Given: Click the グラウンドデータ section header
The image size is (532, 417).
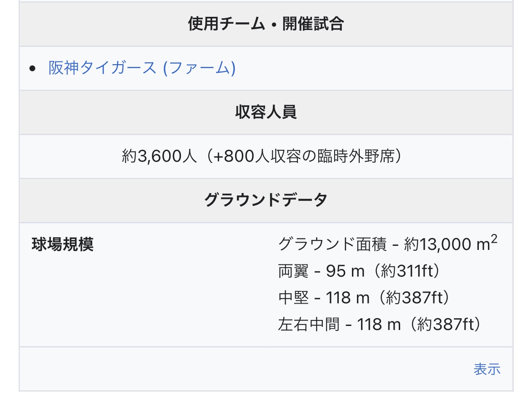Looking at the screenshot, I should point(266,200).
